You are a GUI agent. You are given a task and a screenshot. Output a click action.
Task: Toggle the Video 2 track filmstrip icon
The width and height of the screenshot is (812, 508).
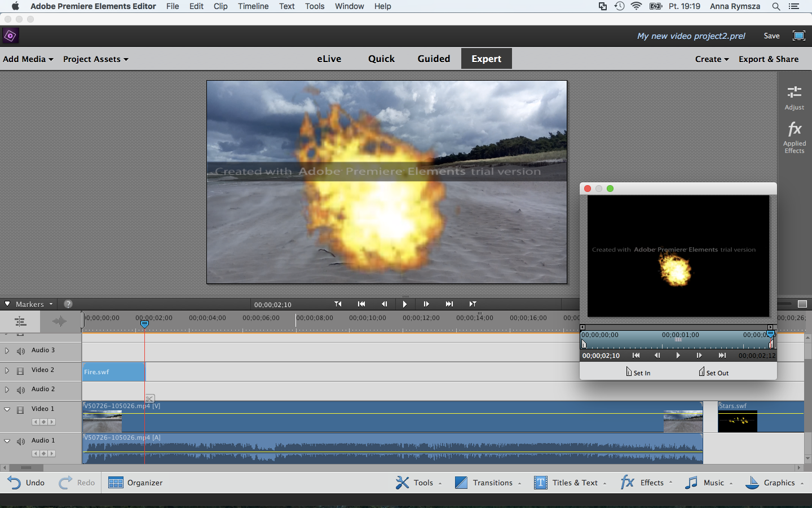20,371
